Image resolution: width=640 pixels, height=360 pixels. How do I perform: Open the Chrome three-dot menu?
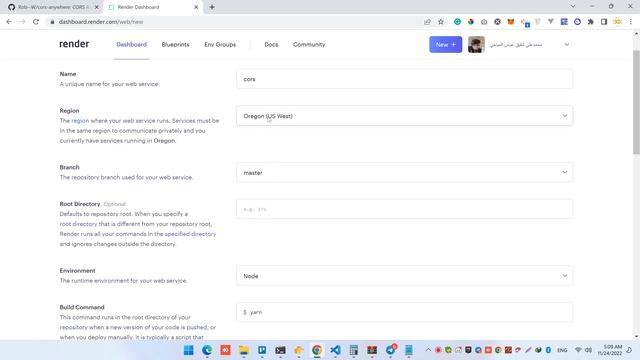tap(631, 22)
